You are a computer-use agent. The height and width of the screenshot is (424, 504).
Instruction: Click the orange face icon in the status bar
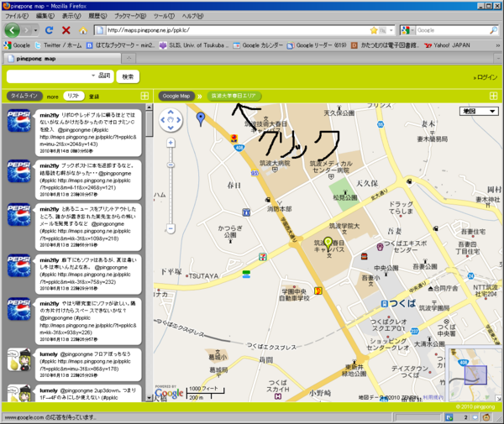pyautogui.click(x=486, y=417)
